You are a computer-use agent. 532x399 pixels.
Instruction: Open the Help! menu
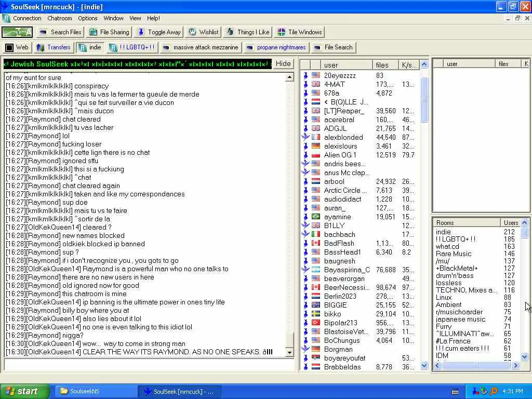(153, 18)
